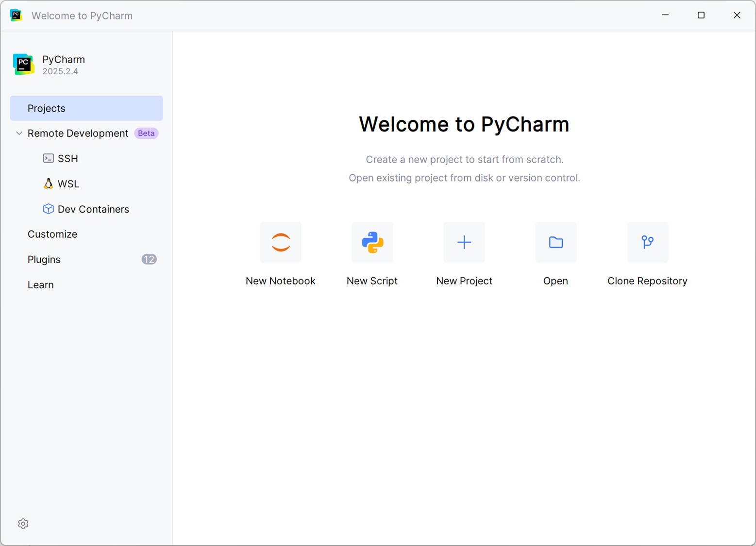Click the New Script Python icon
Image resolution: width=756 pixels, height=546 pixels.
point(372,242)
